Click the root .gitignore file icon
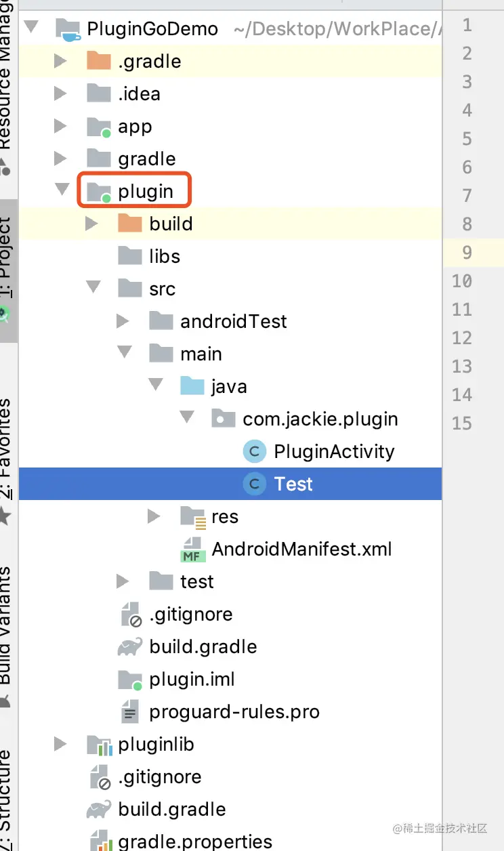 (x=100, y=777)
